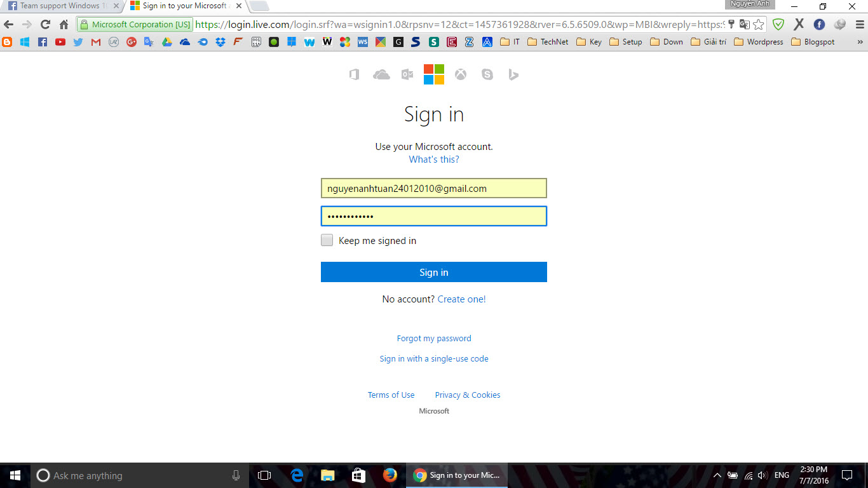Open the Key bookmarks folder
The image size is (868, 488).
click(590, 42)
